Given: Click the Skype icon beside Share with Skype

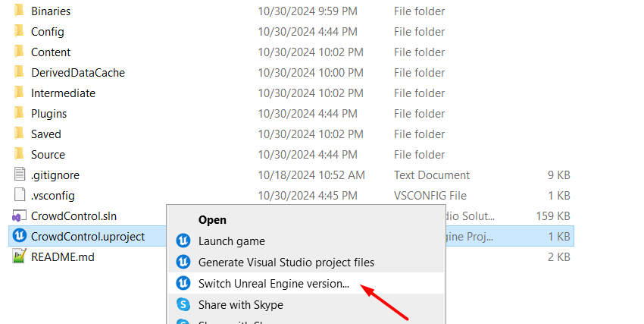Looking at the screenshot, I should (x=183, y=305).
